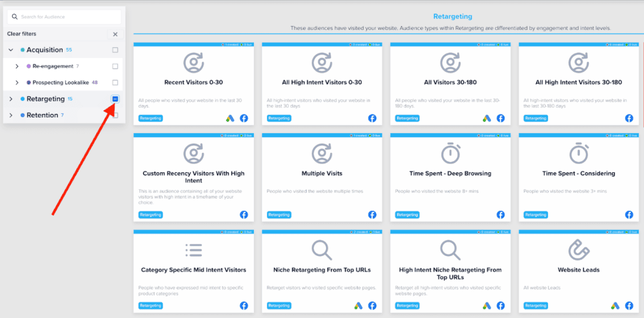Viewport: 644px width, 318px height.
Task: Select the Retargeting category label
Action: (45, 99)
